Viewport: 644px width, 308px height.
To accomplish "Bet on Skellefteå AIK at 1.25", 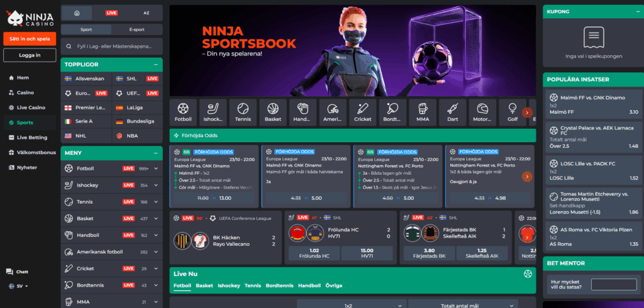I will click(x=482, y=253).
